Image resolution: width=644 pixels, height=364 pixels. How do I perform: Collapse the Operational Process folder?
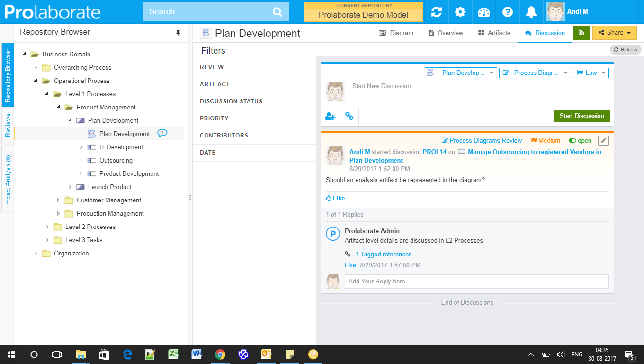coord(36,81)
